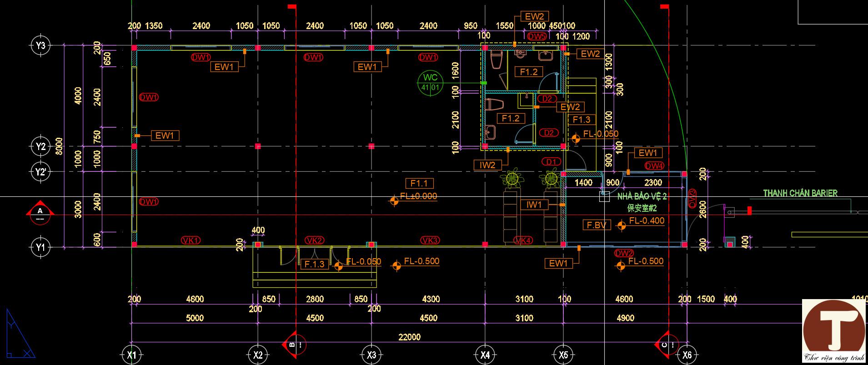Click the Thư viện công trình logo
Viewport: 868px width, 365px height.
pyautogui.click(x=834, y=331)
